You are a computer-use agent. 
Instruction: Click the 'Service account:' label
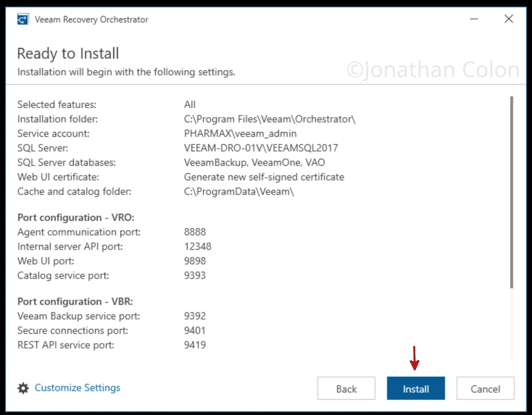pos(53,134)
